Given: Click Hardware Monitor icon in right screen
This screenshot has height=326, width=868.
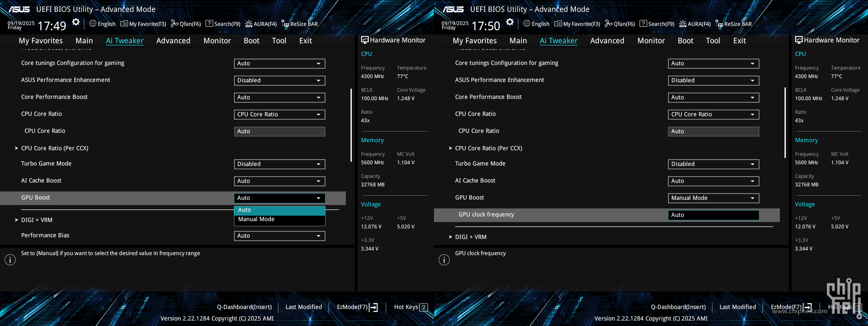Looking at the screenshot, I should (x=798, y=40).
